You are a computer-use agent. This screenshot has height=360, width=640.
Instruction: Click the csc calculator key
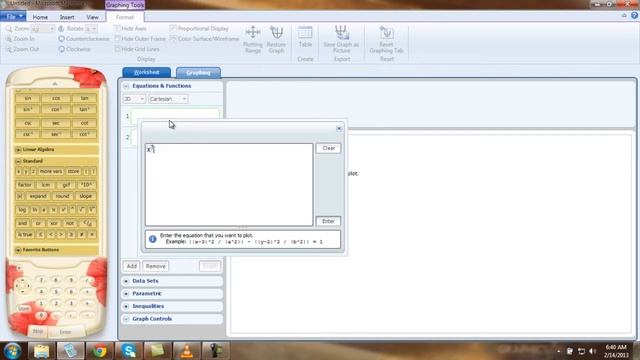28,123
